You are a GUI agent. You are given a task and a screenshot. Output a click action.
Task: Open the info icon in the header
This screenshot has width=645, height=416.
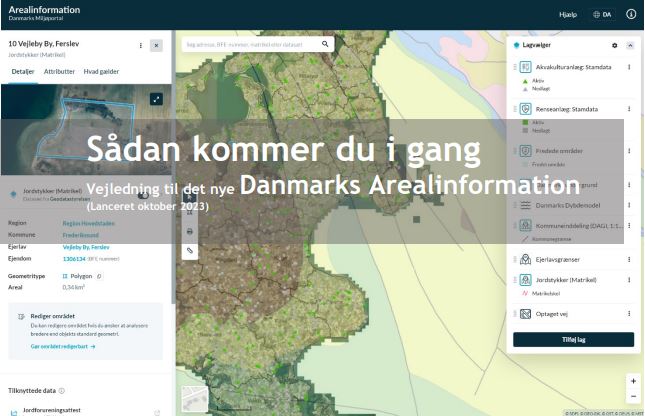pyautogui.click(x=631, y=14)
